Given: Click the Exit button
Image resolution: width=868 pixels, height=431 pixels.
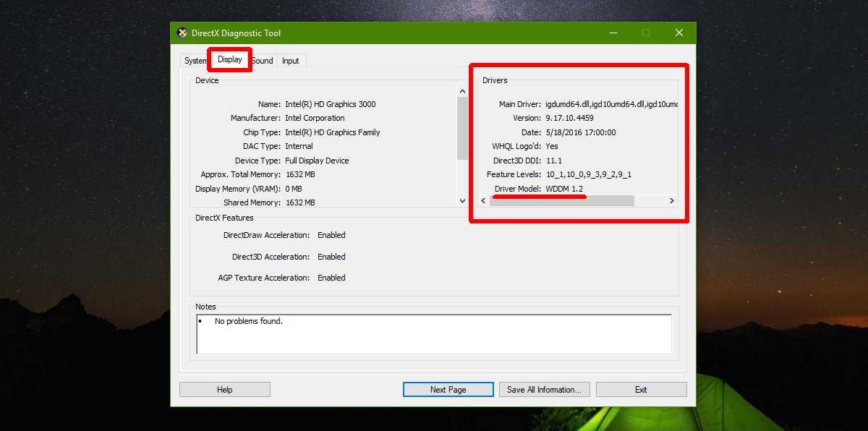Looking at the screenshot, I should click(641, 390).
